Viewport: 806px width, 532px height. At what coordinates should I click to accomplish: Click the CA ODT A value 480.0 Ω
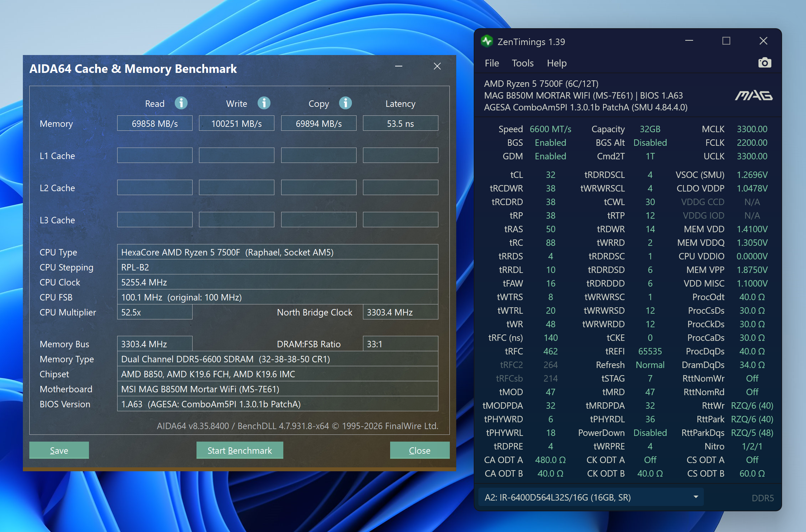[x=551, y=460]
